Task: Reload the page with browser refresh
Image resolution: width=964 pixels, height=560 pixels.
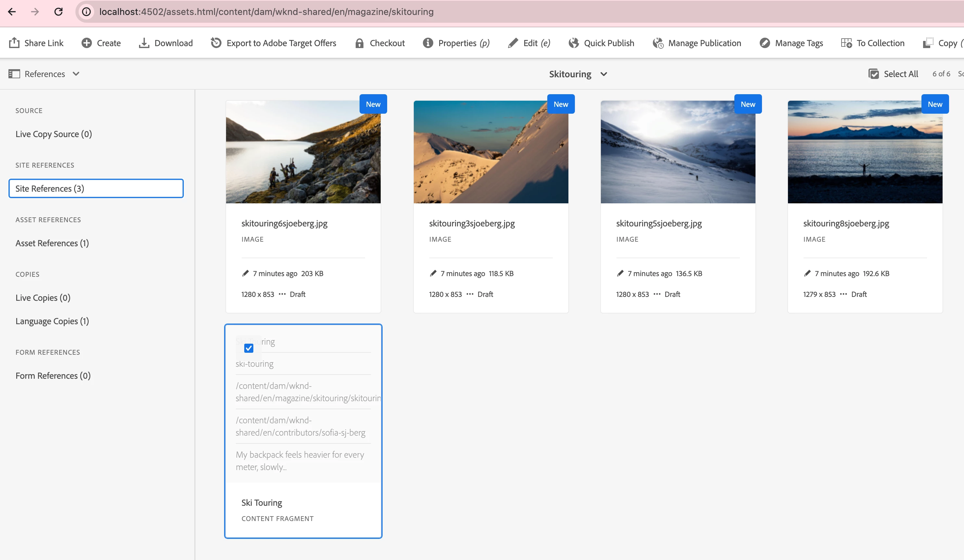Action: point(58,12)
